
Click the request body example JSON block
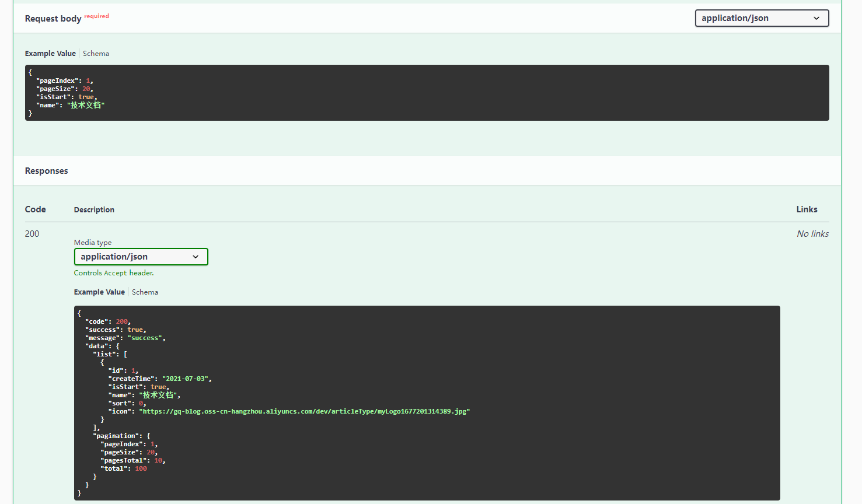427,93
